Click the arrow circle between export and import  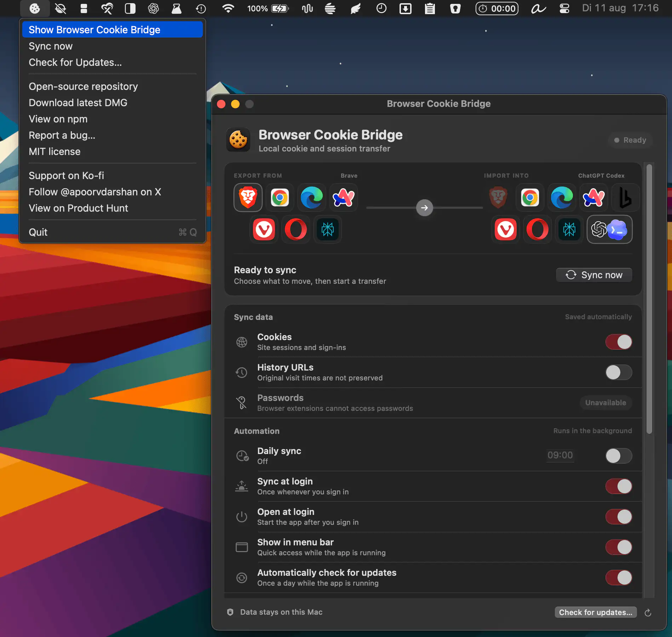(x=425, y=208)
